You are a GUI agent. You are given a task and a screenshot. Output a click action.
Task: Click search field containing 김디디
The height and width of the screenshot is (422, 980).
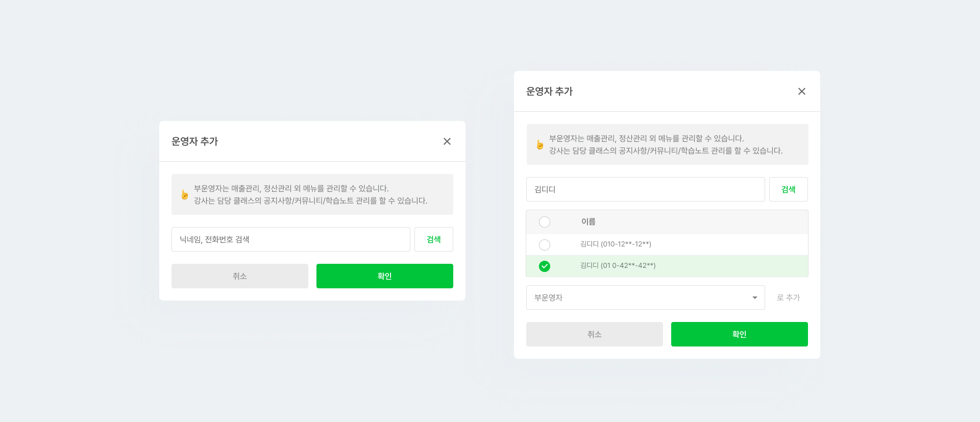(645, 189)
